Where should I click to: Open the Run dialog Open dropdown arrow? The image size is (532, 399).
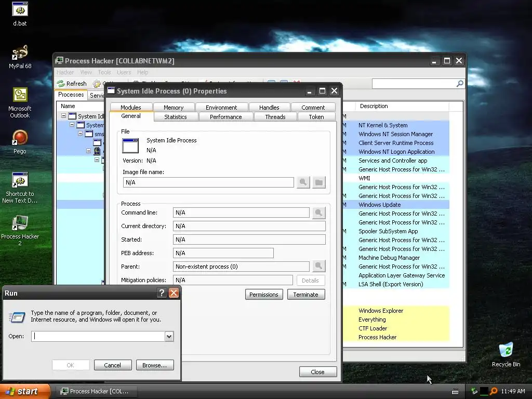(169, 336)
